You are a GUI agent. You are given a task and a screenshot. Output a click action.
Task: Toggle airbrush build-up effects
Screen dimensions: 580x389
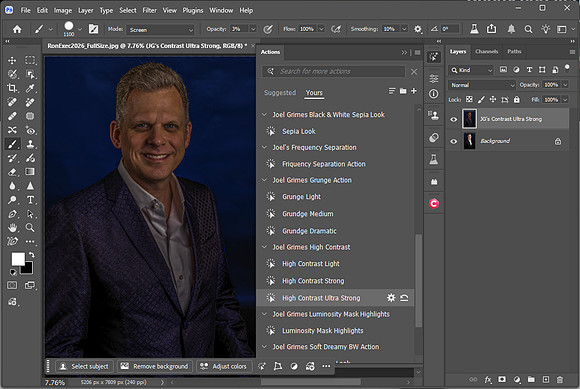pyautogui.click(x=336, y=29)
